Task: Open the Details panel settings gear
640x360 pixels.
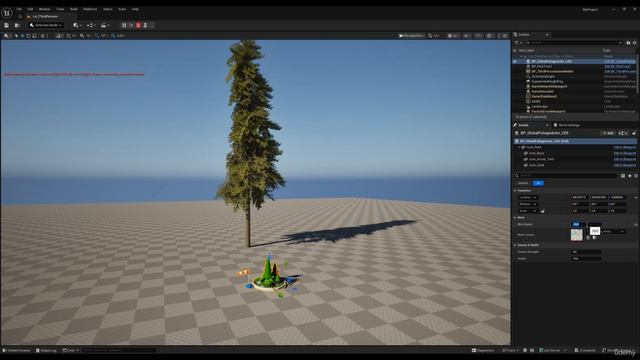Action: click(636, 176)
